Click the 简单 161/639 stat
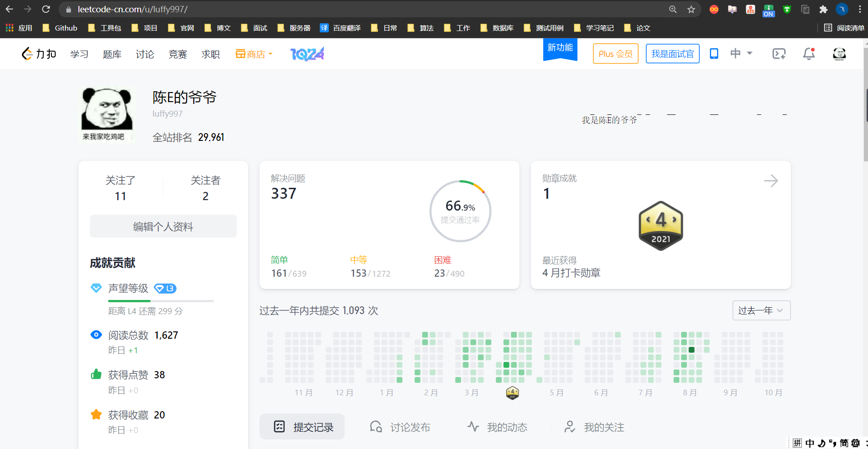The image size is (868, 449). pyautogui.click(x=289, y=267)
